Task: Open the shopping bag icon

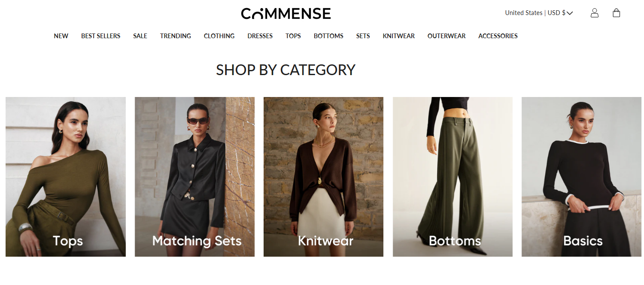Action: pos(617,13)
